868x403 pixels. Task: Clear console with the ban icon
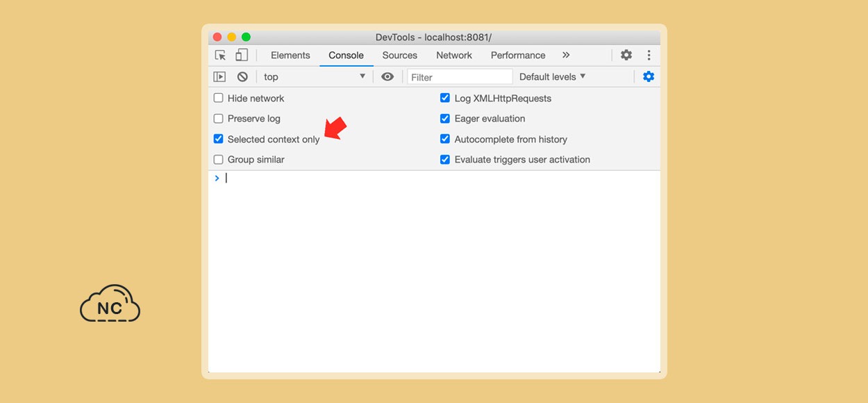242,77
